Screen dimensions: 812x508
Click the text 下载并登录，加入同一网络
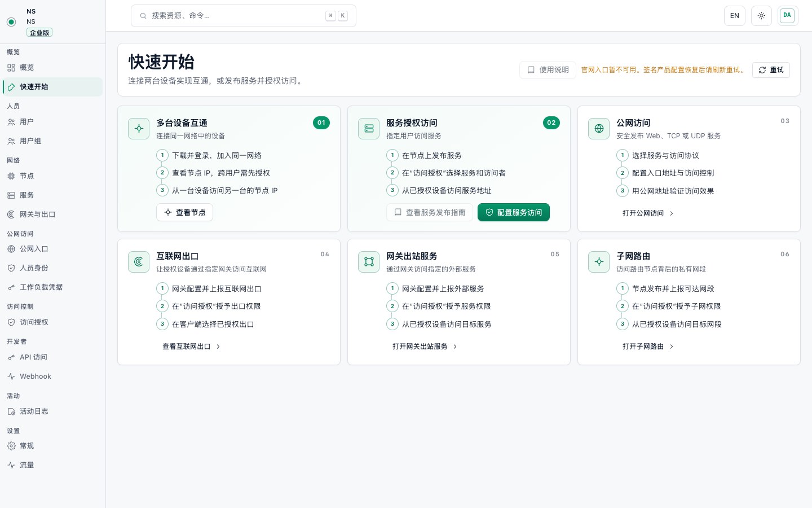[x=217, y=156]
